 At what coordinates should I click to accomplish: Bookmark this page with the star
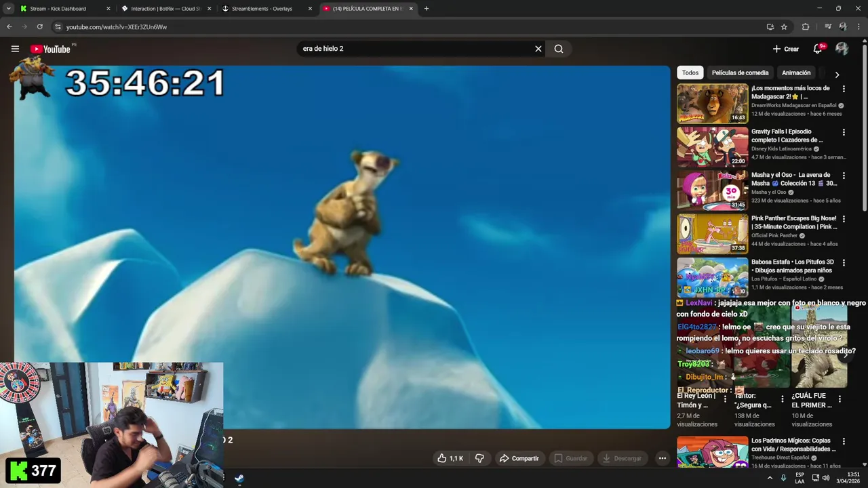pos(784,27)
